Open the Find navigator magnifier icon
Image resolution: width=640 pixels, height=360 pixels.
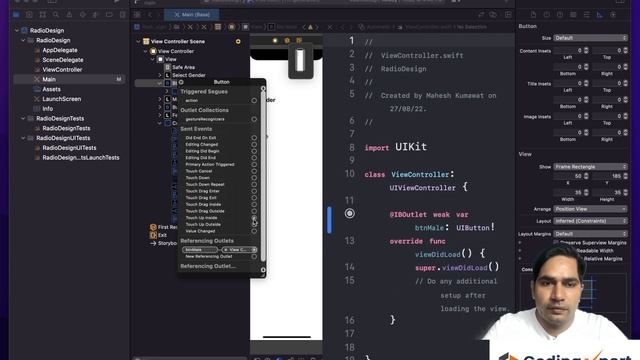[x=56, y=15]
